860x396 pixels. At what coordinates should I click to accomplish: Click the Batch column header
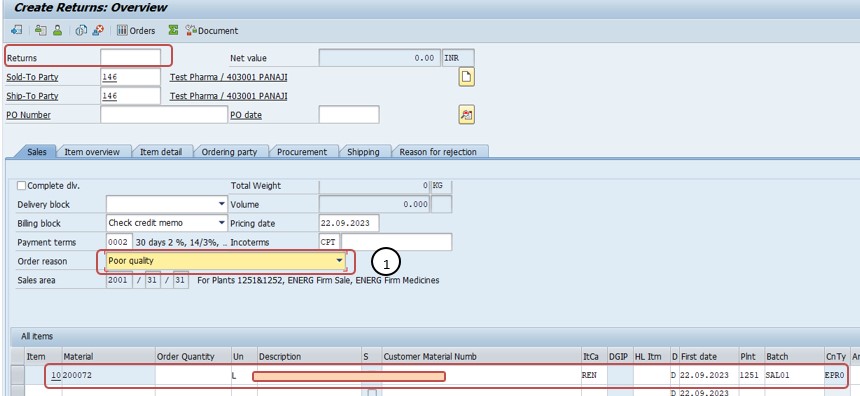coord(794,357)
